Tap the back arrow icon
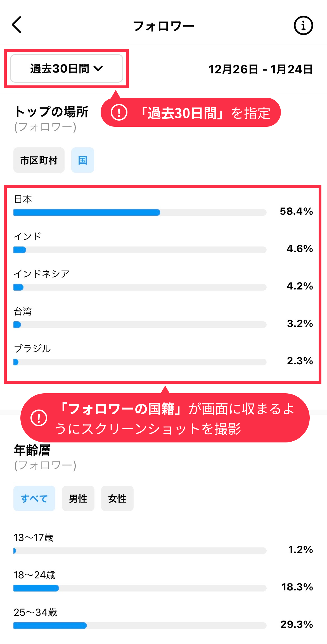Viewport: 327px width, 644px height. [16, 25]
